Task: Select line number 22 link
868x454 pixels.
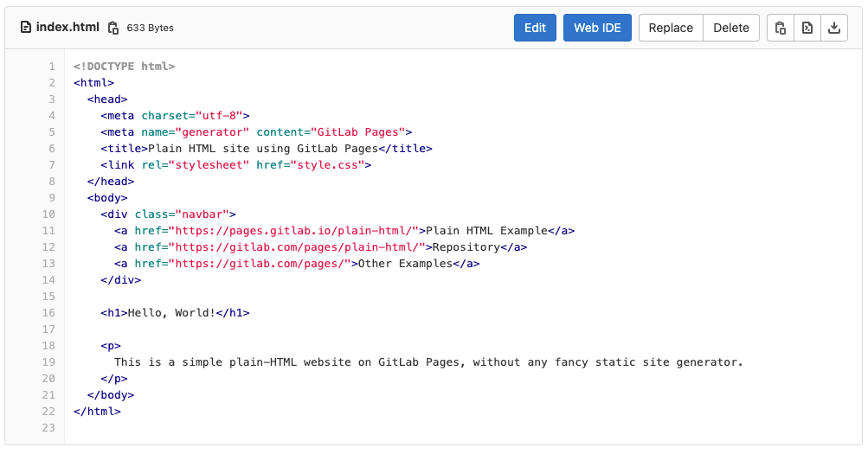Action: [48, 412]
